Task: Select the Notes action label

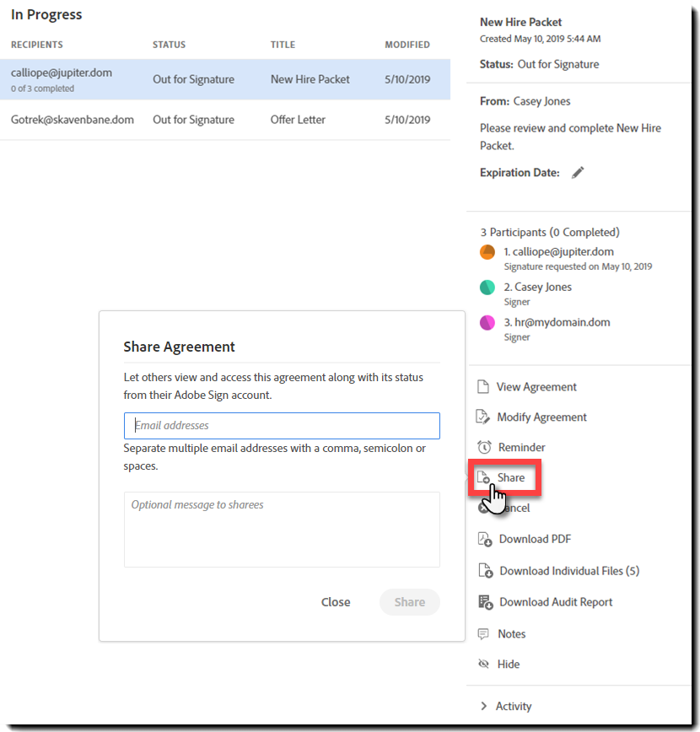Action: coord(511,634)
